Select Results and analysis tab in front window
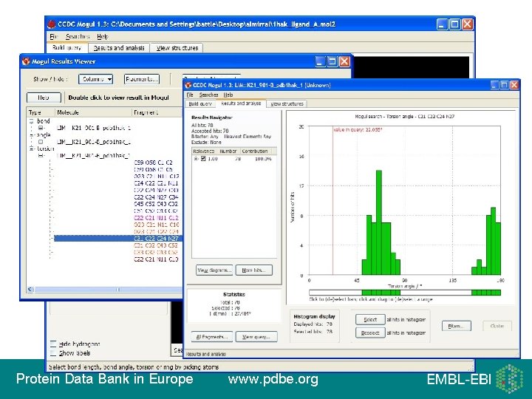Image resolution: width=532 pixels, height=399 pixels. [241, 103]
